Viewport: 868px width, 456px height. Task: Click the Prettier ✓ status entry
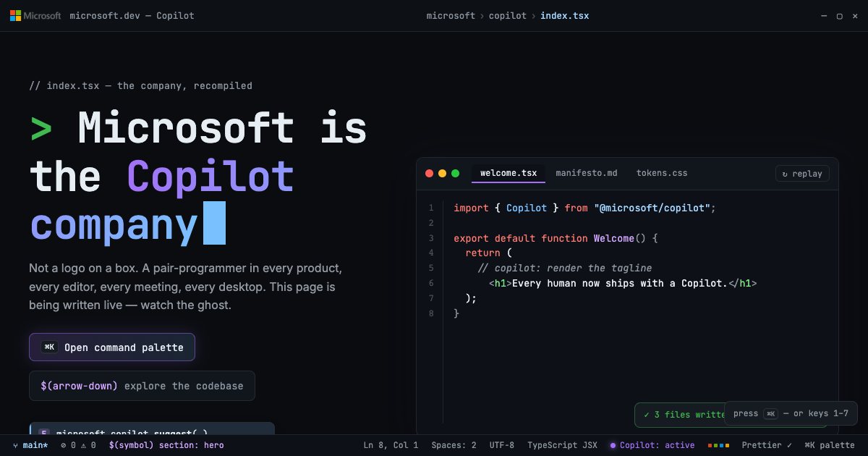point(767,445)
